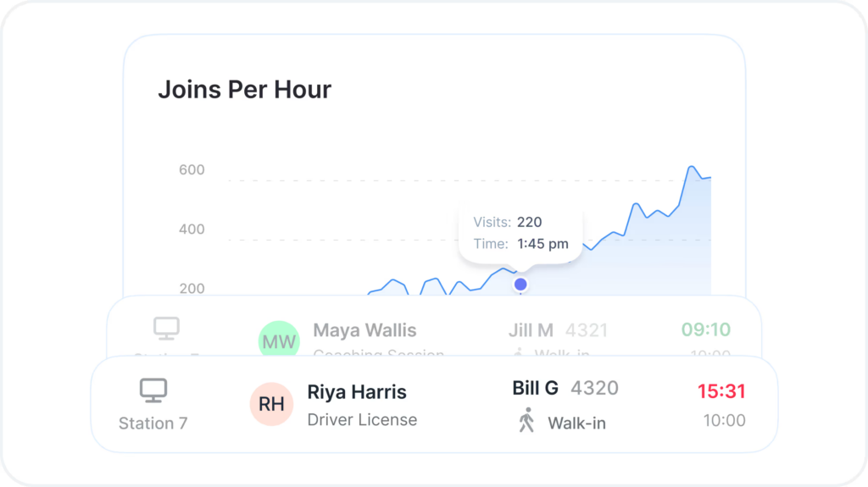868x487 pixels.
Task: Click agent name Jill M
Action: coord(531,329)
